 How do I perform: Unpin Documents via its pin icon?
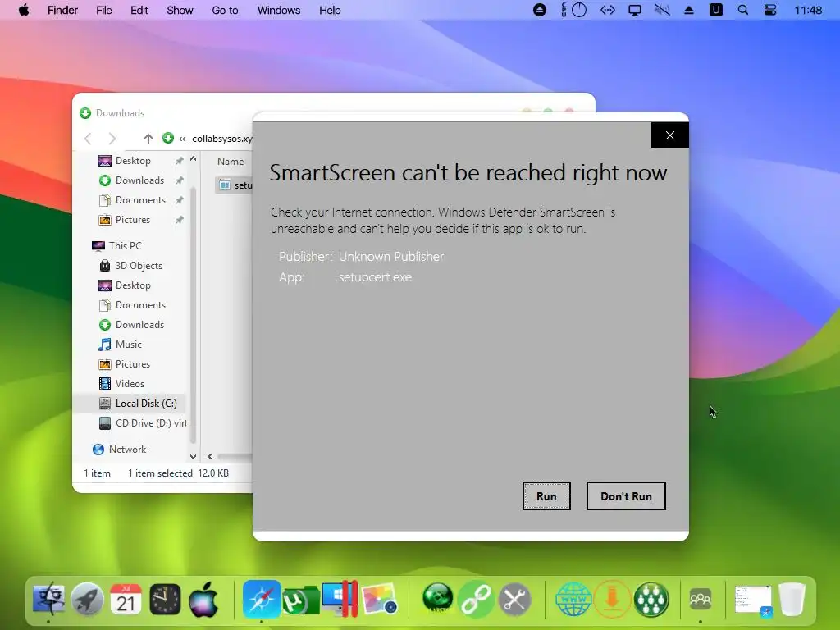pyautogui.click(x=179, y=200)
